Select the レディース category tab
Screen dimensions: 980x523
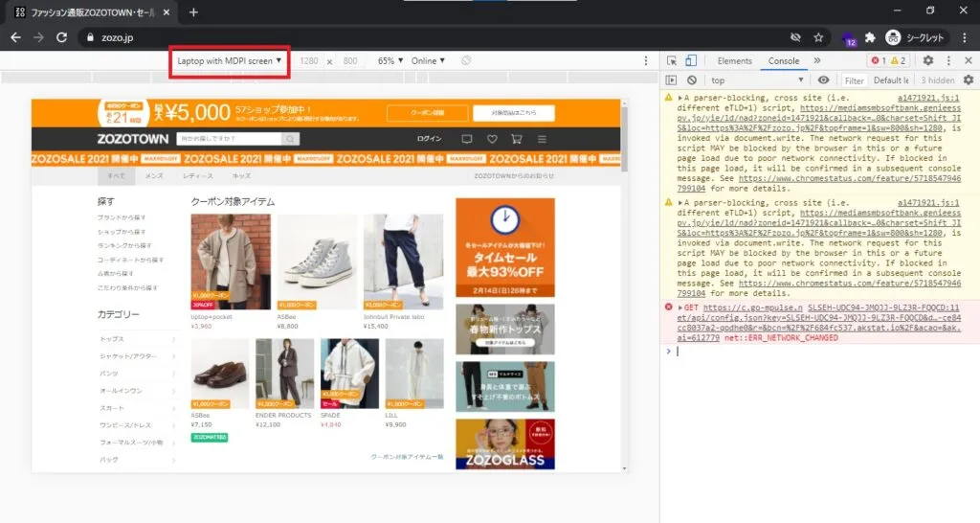tap(197, 176)
